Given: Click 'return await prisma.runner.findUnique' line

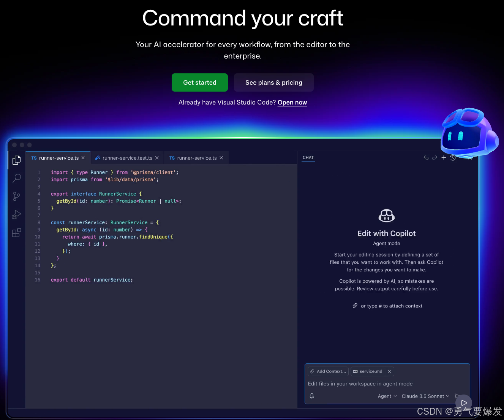Looking at the screenshot, I should 118,237.
